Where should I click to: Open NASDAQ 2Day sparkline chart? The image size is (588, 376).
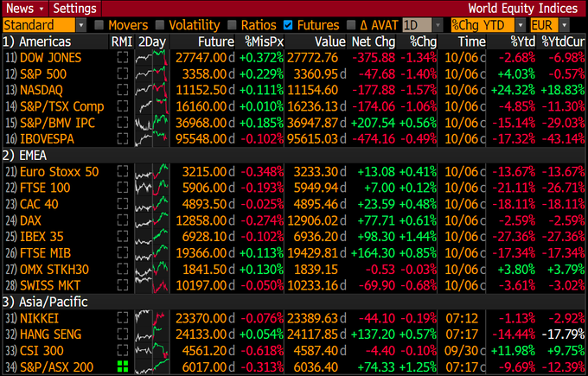tap(152, 90)
